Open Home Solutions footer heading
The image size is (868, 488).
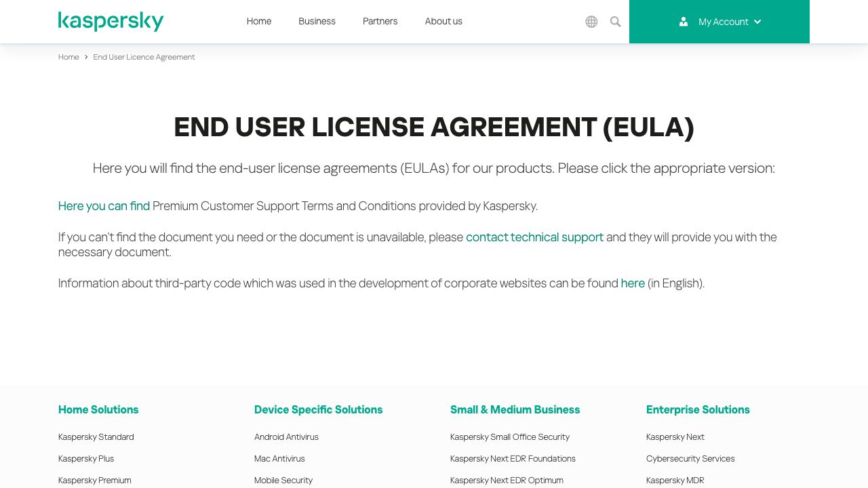98,409
